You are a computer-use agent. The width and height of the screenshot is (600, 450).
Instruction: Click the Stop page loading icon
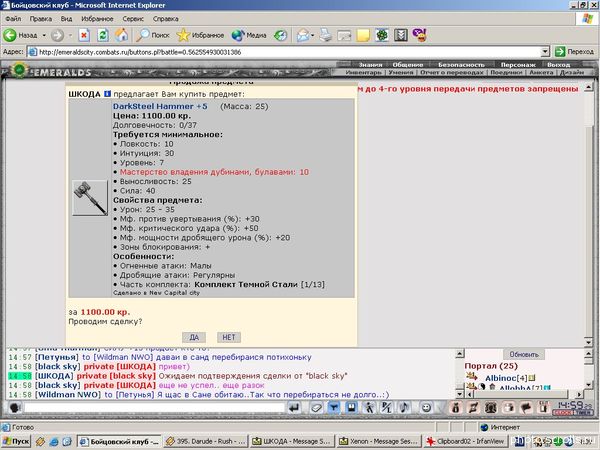tap(84, 35)
